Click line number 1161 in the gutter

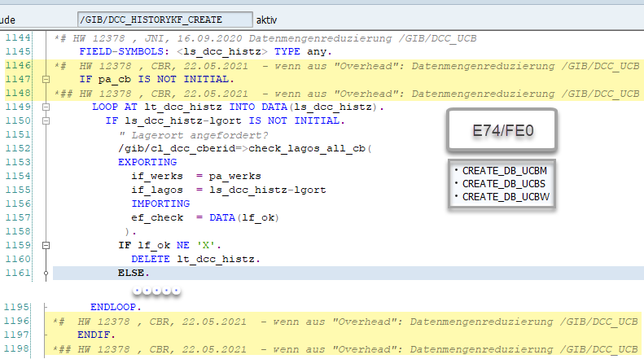click(x=20, y=273)
